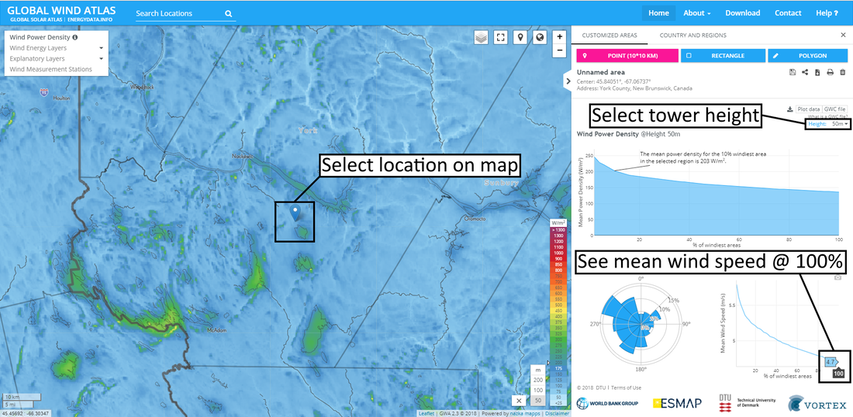Open What is a GWC file link
Screen dimensions: 853x417
827,117
